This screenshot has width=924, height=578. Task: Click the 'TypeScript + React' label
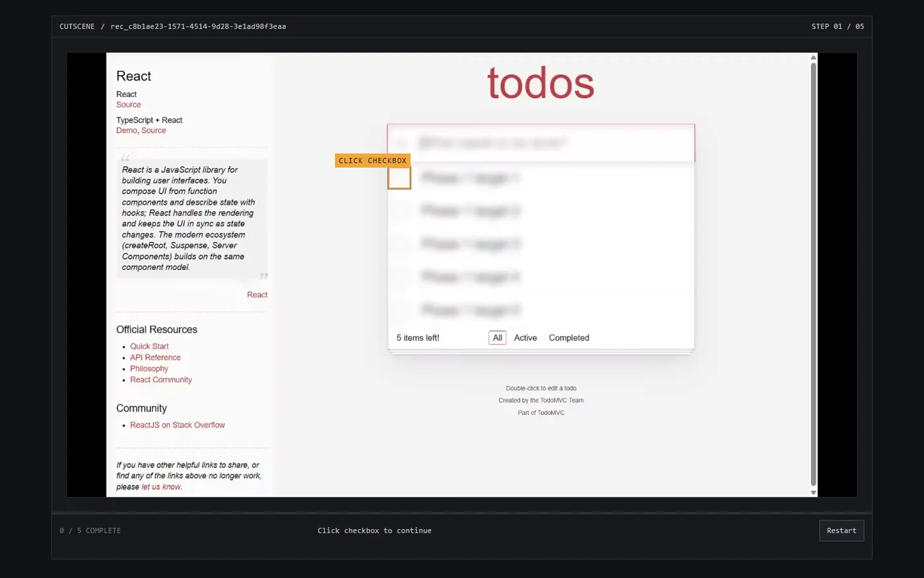tap(149, 120)
